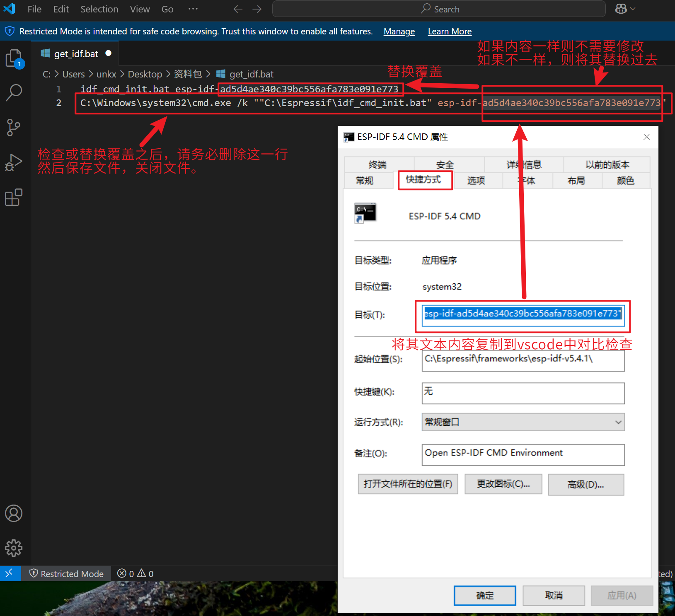
Task: Show more menus via the ellipsis
Action: pyautogui.click(x=193, y=9)
